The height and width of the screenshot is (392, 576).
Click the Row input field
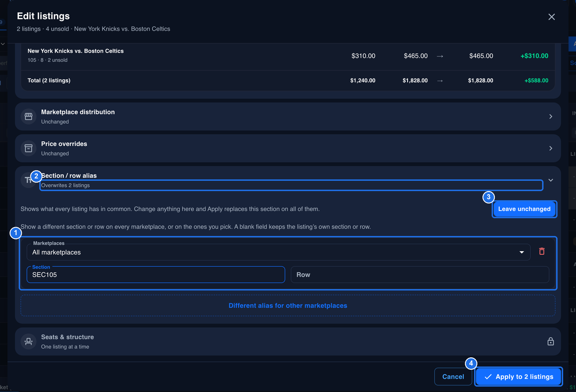click(420, 275)
